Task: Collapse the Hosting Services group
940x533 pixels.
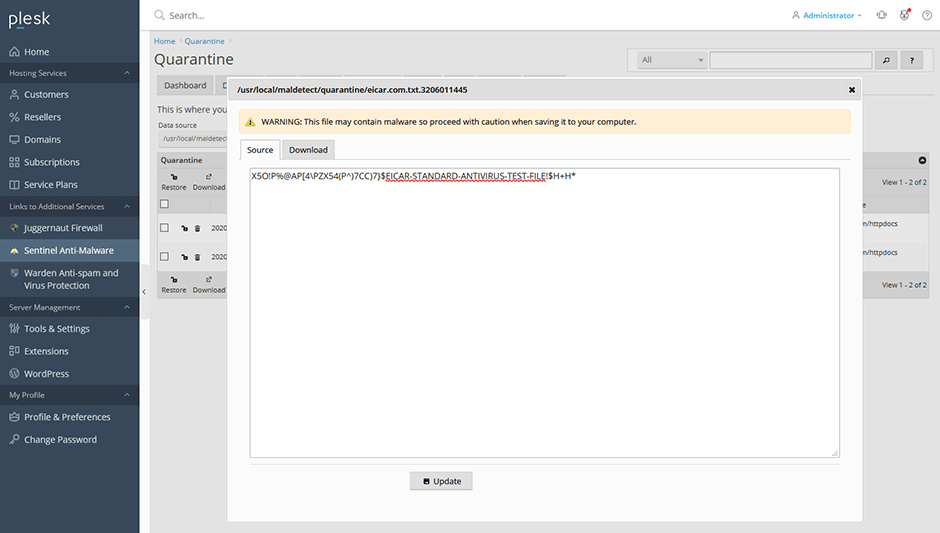Action: [126, 73]
